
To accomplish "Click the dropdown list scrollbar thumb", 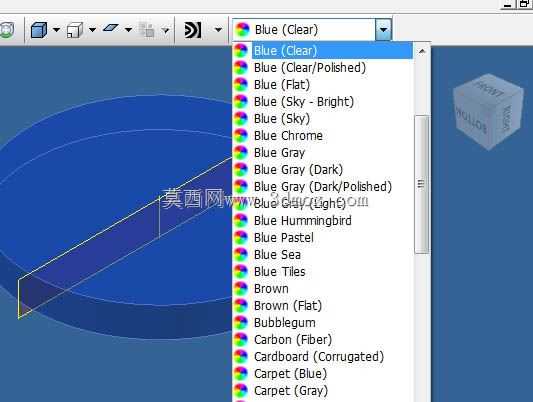I will click(422, 185).
